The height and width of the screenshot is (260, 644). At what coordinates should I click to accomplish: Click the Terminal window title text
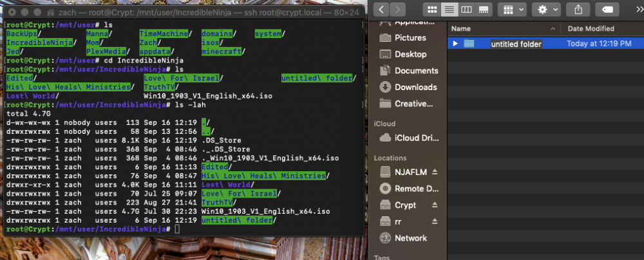click(x=209, y=12)
